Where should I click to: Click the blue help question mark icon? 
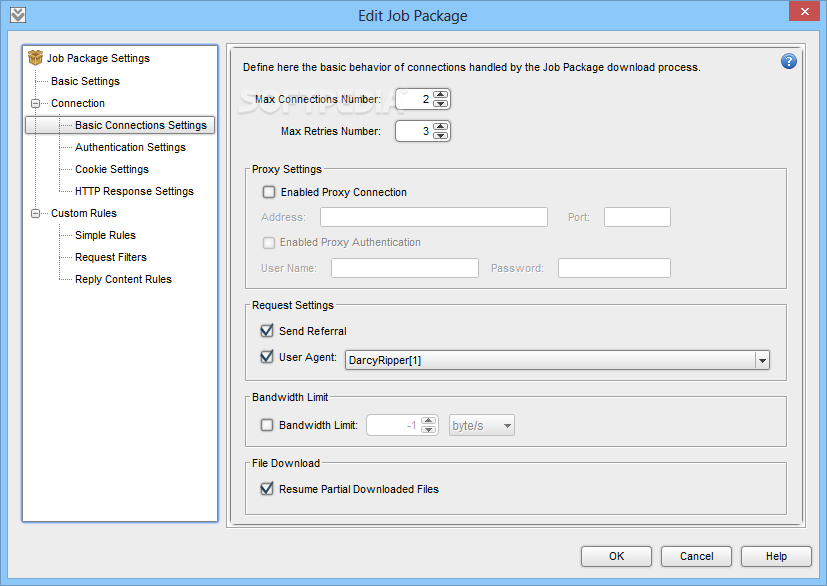pos(788,62)
